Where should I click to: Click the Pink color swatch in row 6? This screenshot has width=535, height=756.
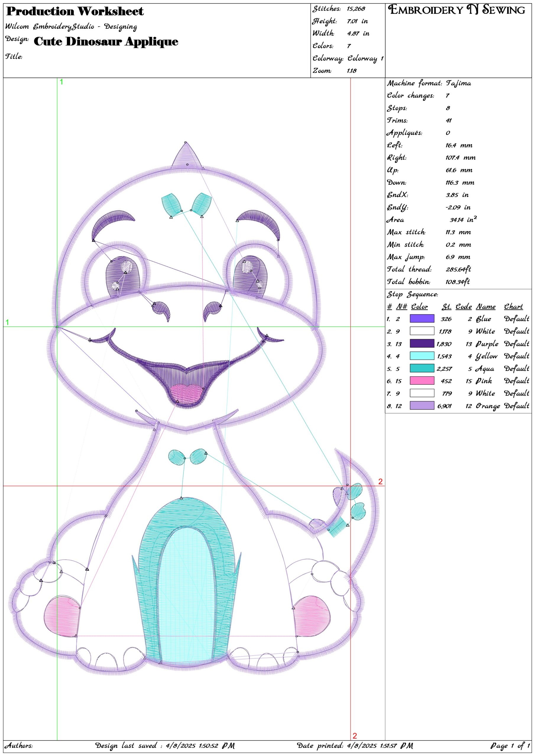421,381
